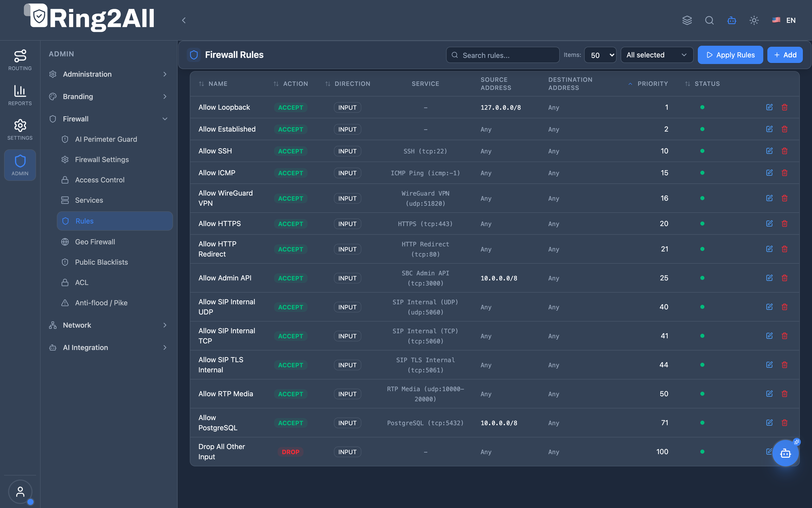Screen dimensions: 812x508
Task: Expand the AI Integration menu
Action: (x=108, y=347)
